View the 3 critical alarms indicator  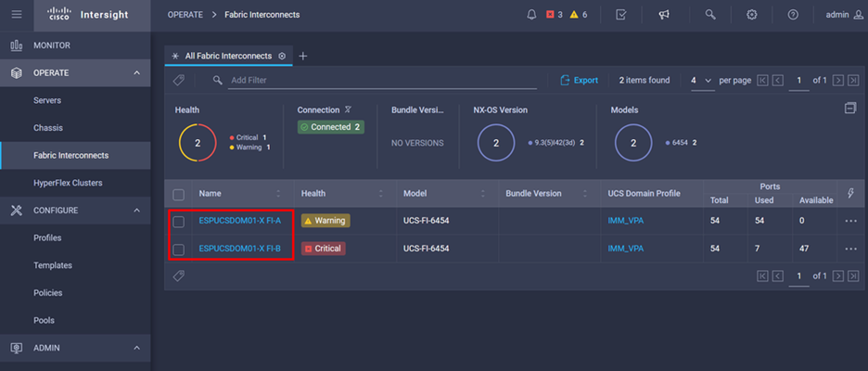(x=555, y=15)
